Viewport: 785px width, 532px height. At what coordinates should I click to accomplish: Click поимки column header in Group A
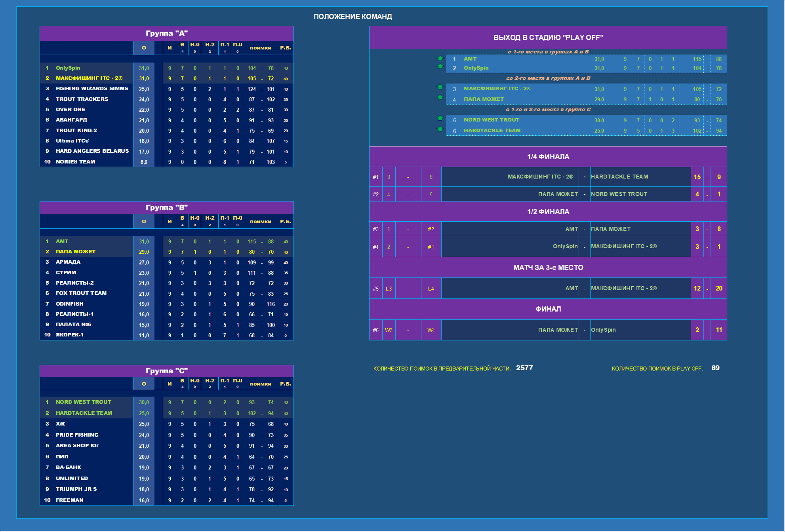(x=261, y=48)
